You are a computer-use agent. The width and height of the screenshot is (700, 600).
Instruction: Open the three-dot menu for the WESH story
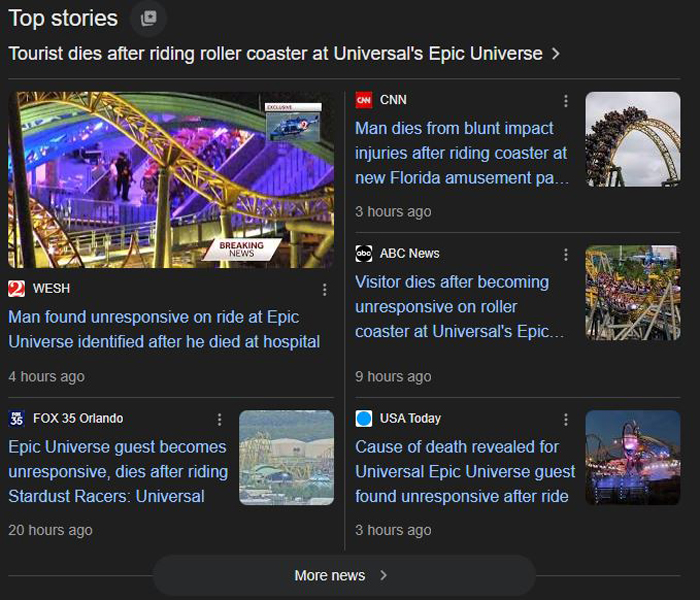point(325,290)
